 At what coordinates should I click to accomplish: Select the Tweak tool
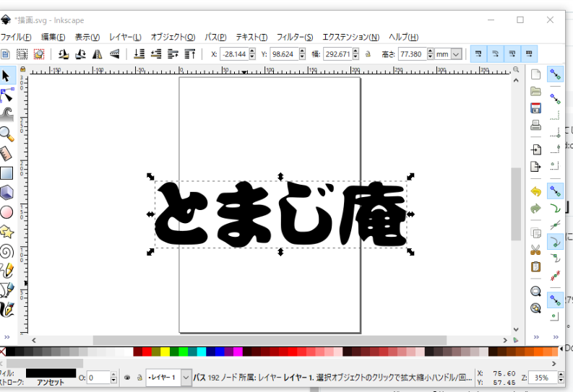click(7, 115)
